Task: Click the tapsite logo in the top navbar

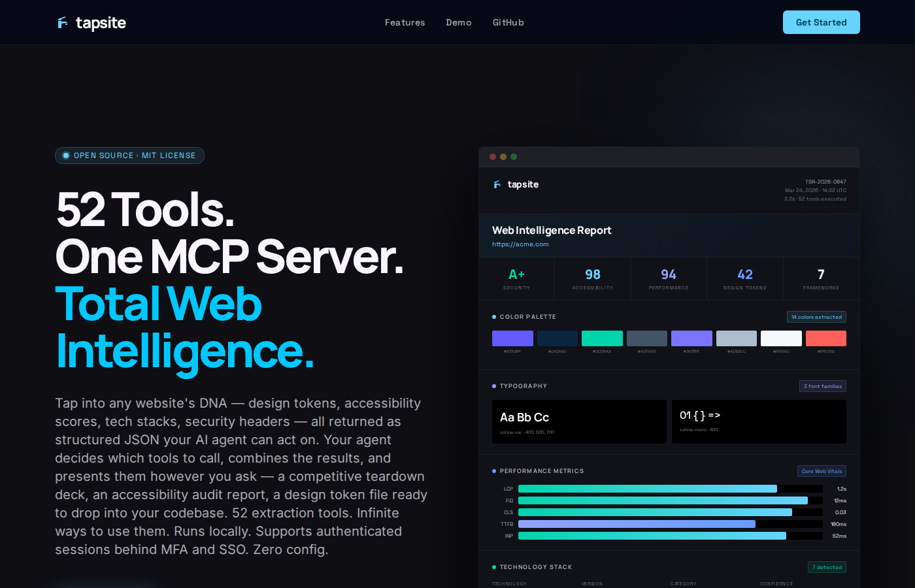Action: pos(91,23)
